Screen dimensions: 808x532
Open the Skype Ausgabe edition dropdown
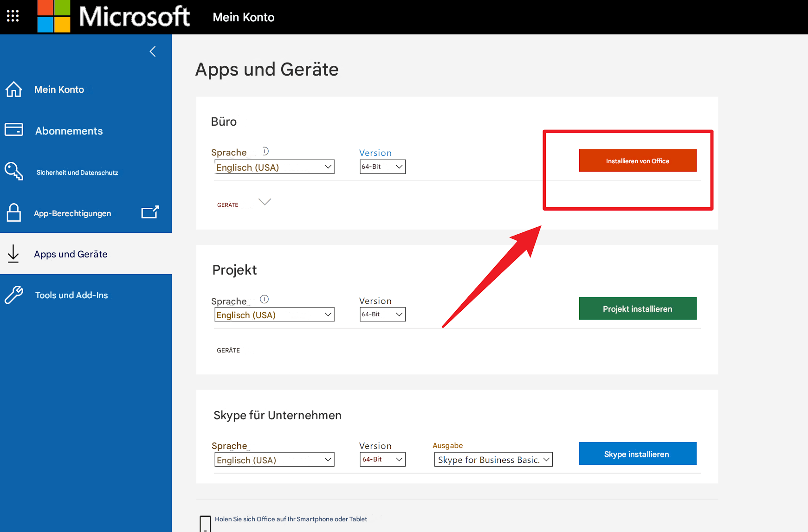pos(493,459)
